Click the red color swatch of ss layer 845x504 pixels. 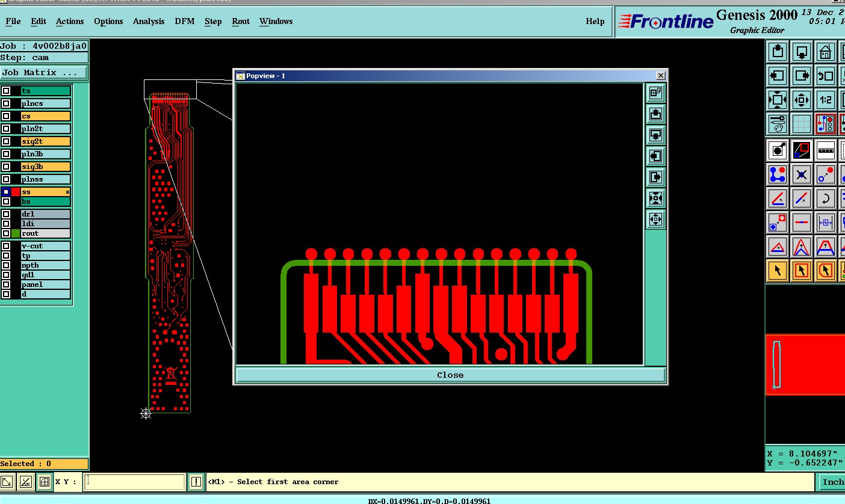(x=16, y=192)
